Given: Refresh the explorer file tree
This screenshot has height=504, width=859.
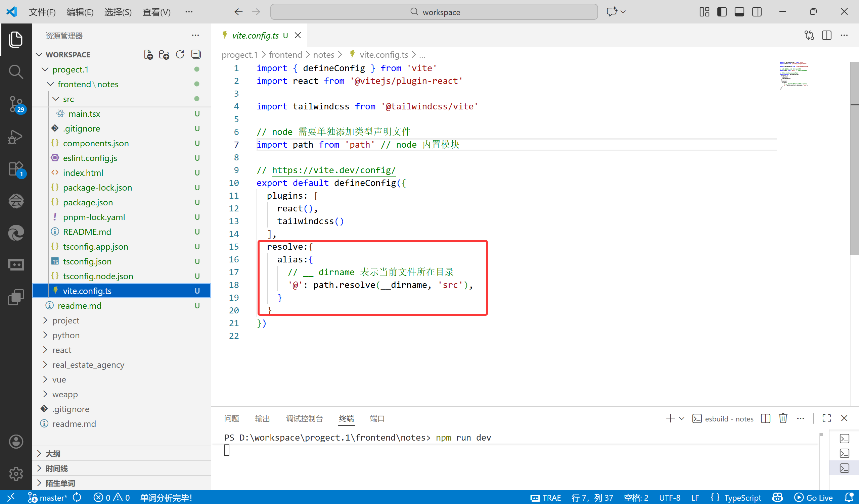Looking at the screenshot, I should (x=180, y=54).
